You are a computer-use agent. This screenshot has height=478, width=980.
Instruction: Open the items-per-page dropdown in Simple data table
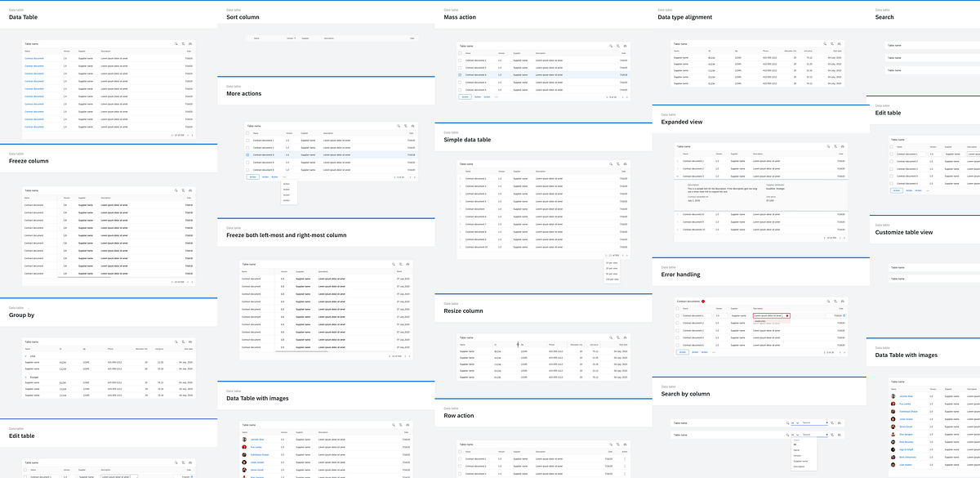(612, 255)
